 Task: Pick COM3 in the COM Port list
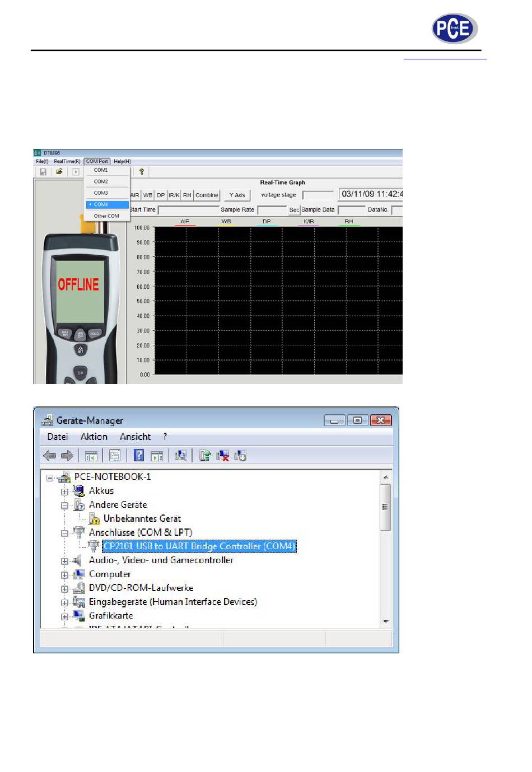(x=101, y=193)
